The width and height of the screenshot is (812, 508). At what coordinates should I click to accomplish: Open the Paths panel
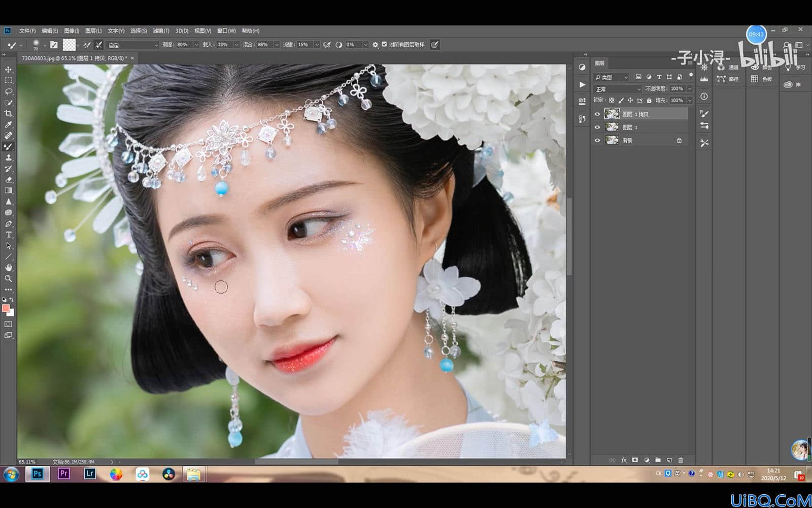727,79
